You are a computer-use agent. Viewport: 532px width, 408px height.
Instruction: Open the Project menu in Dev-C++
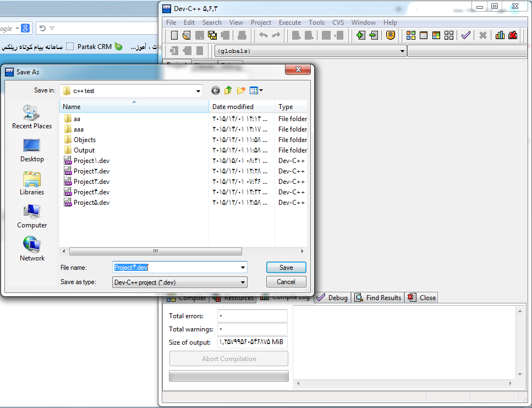(x=261, y=23)
